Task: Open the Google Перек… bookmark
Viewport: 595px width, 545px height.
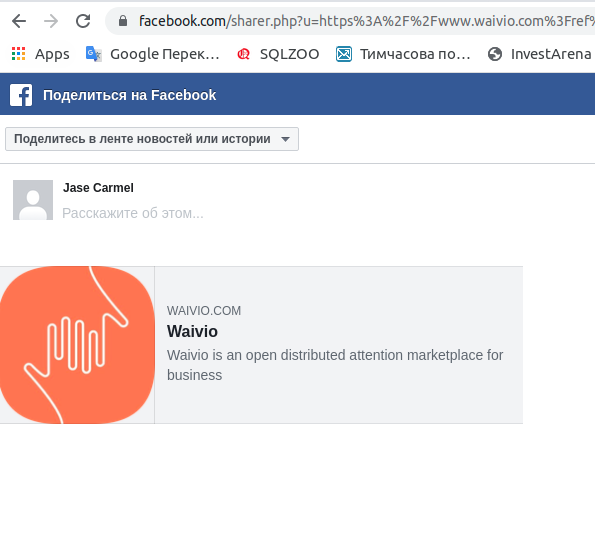Action: point(165,54)
